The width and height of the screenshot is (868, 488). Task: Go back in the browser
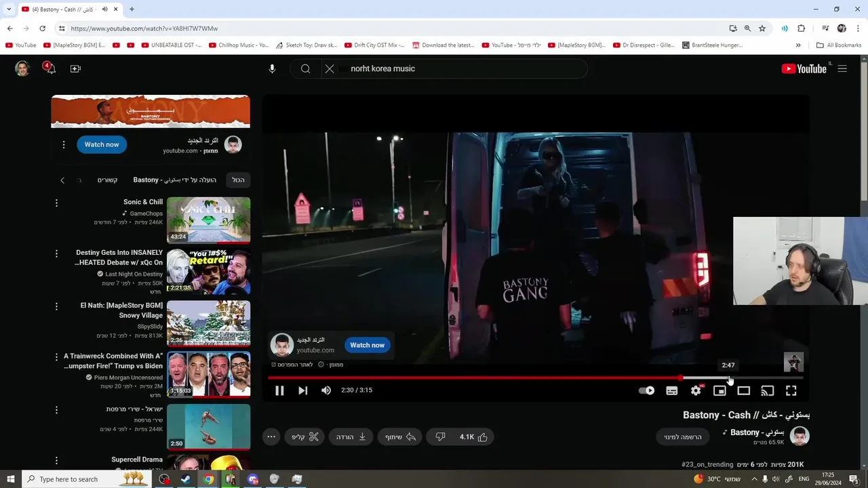[x=9, y=28]
